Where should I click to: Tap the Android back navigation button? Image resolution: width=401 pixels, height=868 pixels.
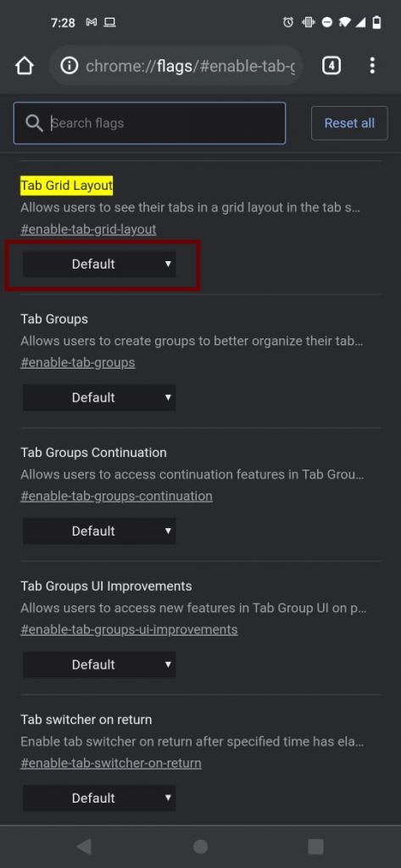(x=84, y=847)
